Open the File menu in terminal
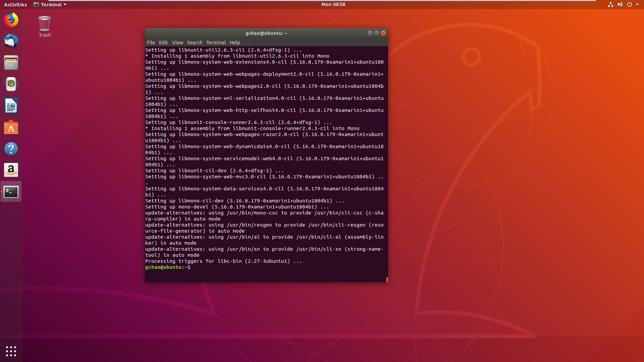Viewport: 644px width, 362px height. click(151, 42)
